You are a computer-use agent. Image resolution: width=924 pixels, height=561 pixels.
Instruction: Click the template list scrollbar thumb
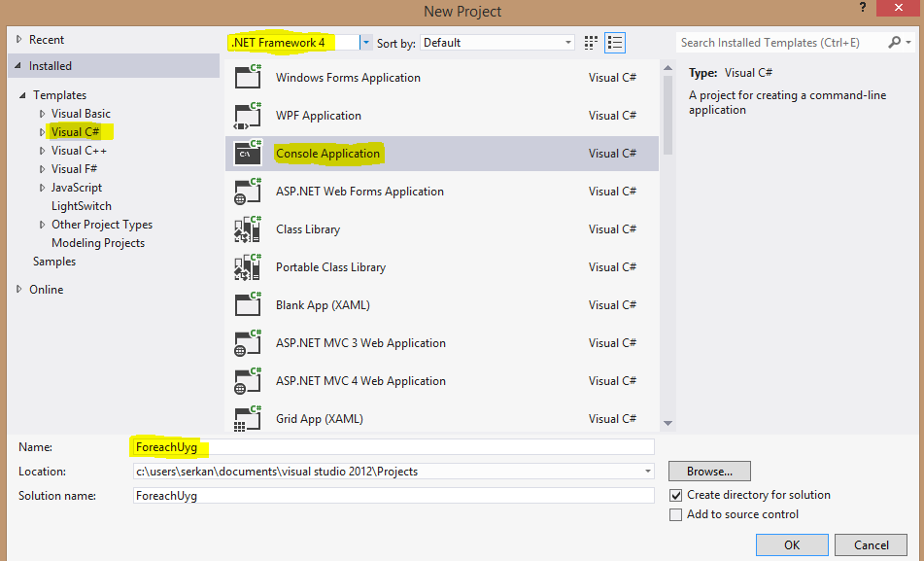pyautogui.click(x=667, y=115)
